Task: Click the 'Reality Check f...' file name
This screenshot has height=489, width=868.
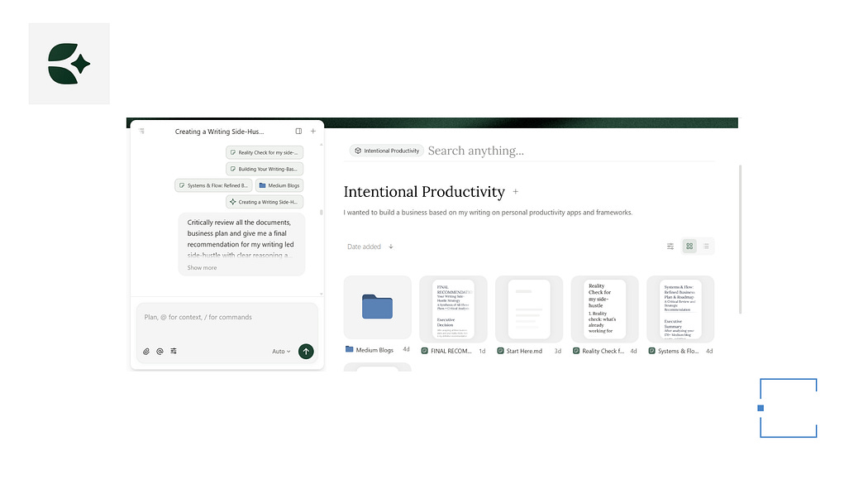Action: (x=603, y=351)
